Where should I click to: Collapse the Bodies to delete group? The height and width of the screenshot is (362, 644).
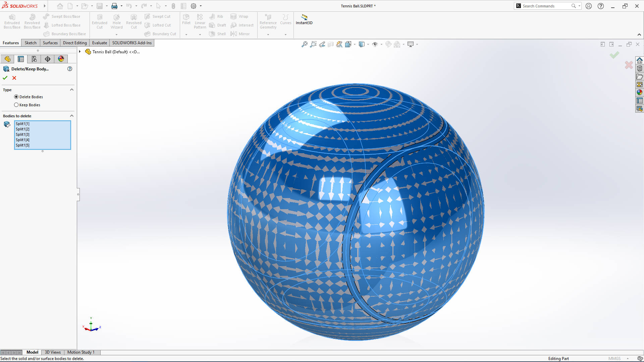click(x=71, y=116)
